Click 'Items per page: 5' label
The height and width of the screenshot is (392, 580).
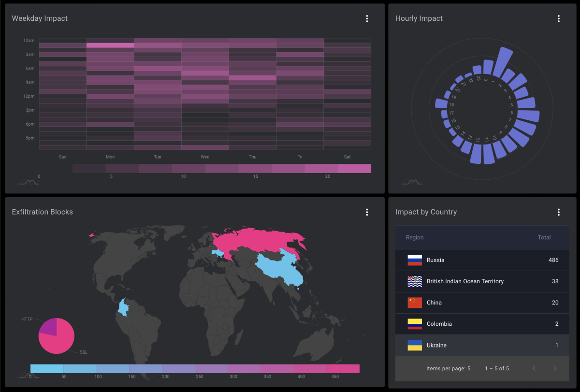[449, 368]
